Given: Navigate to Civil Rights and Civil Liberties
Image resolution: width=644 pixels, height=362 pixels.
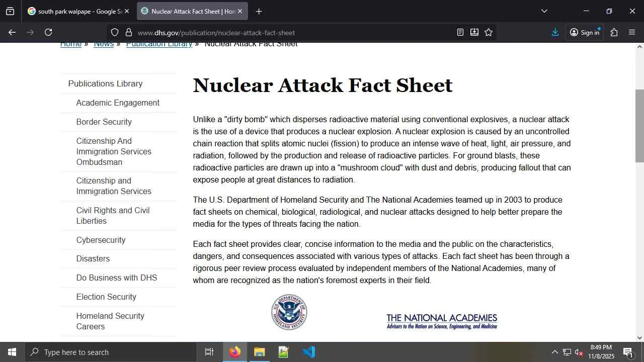Looking at the screenshot, I should click(113, 216).
